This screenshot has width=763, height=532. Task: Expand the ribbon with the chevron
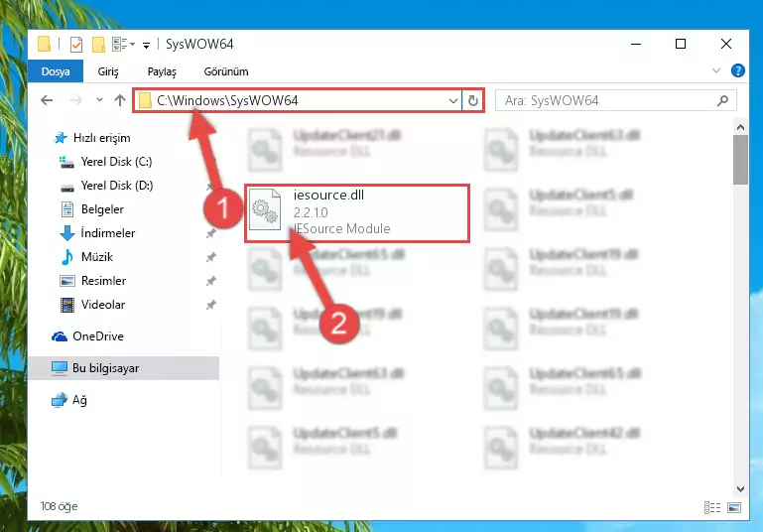[x=715, y=71]
